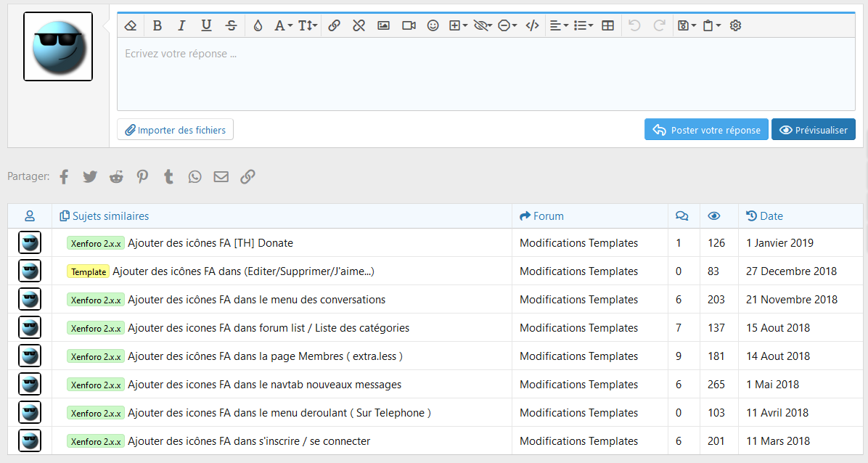Insert a table using the grid icon
The image size is (868, 463).
608,25
